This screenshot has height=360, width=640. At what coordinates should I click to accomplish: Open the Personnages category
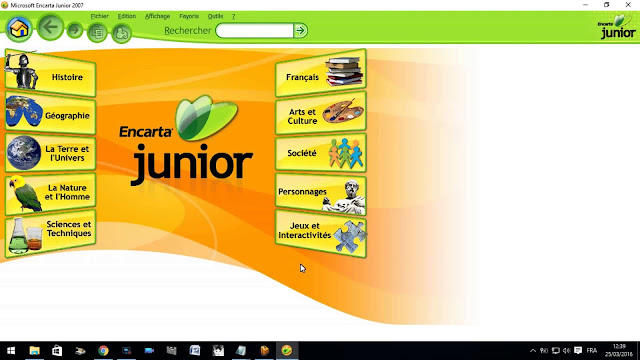click(321, 193)
